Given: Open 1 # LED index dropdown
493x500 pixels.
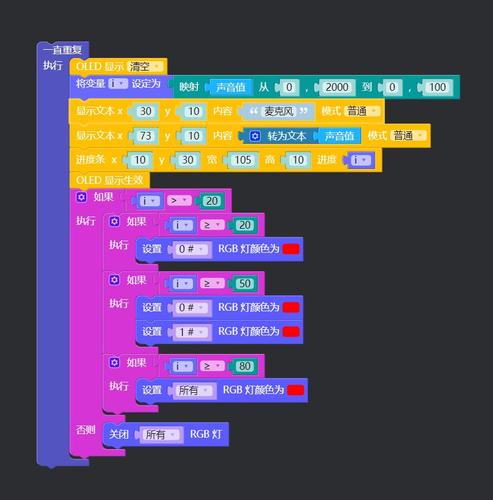Looking at the screenshot, I should pyautogui.click(x=191, y=332).
